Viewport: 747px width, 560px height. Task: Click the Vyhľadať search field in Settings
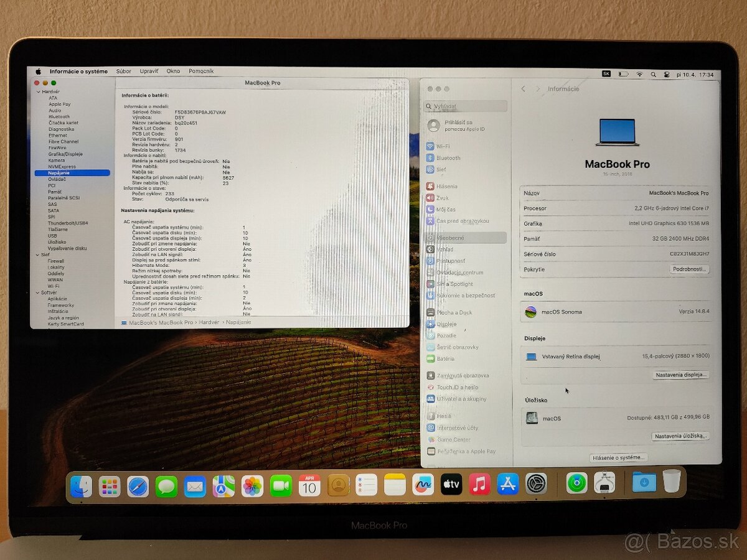(x=466, y=106)
